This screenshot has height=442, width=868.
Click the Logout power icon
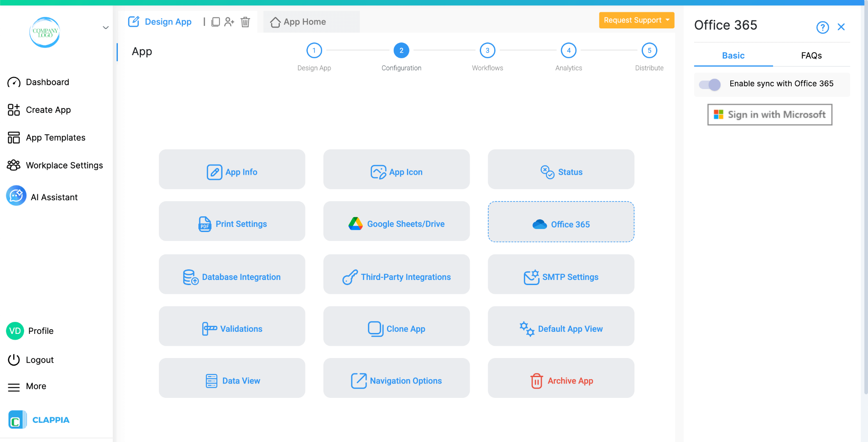(14, 359)
